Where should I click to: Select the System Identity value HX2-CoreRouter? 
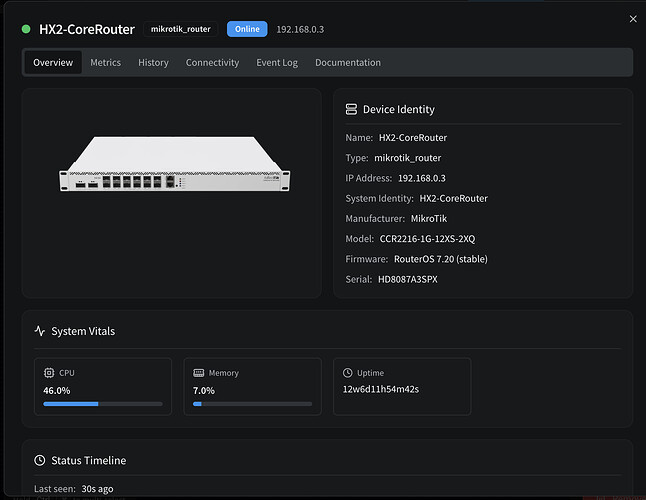453,198
